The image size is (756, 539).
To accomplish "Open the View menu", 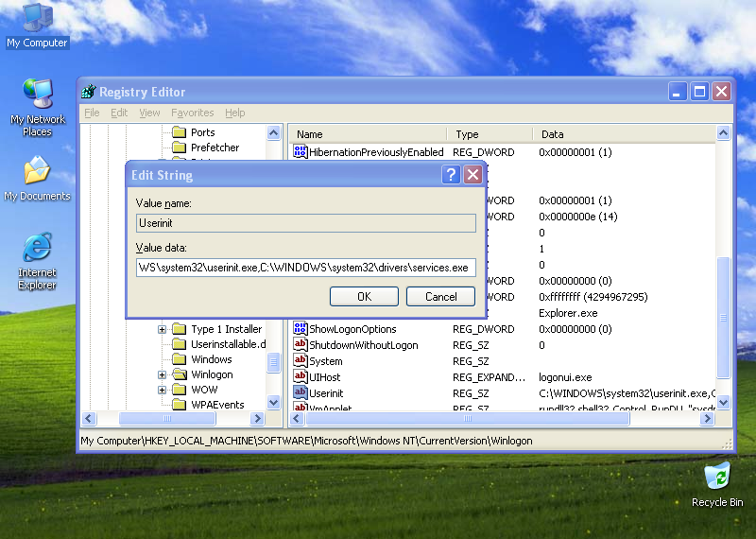I will click(149, 113).
